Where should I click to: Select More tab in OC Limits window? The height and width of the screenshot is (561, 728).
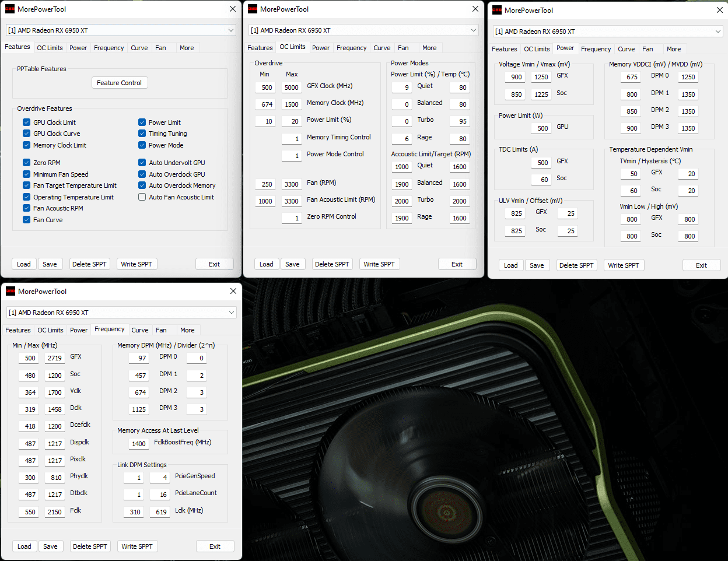(x=429, y=48)
